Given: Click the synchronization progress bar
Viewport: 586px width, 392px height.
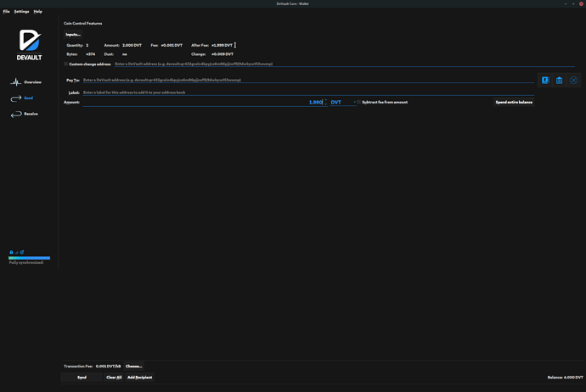Looking at the screenshot, I should [x=29, y=258].
